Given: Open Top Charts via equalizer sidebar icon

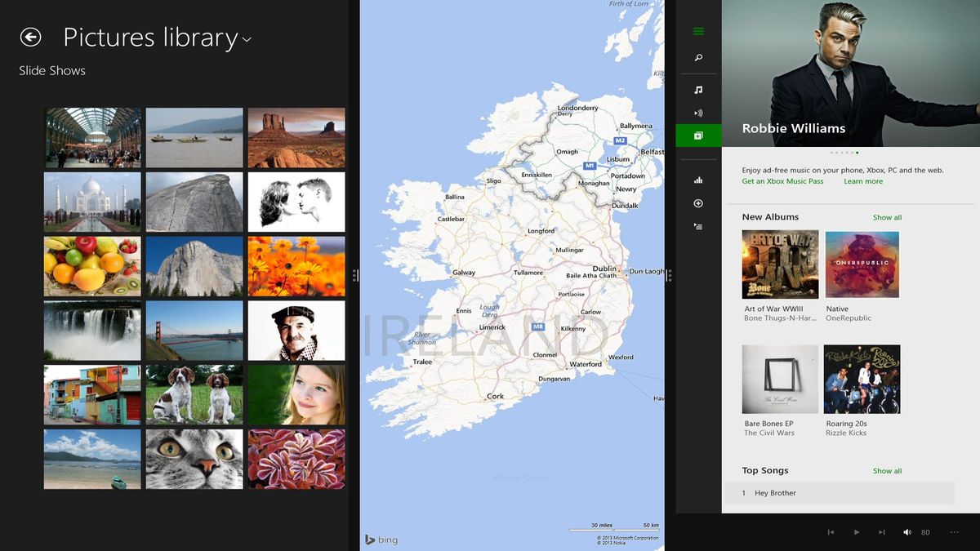Looking at the screenshot, I should [698, 179].
